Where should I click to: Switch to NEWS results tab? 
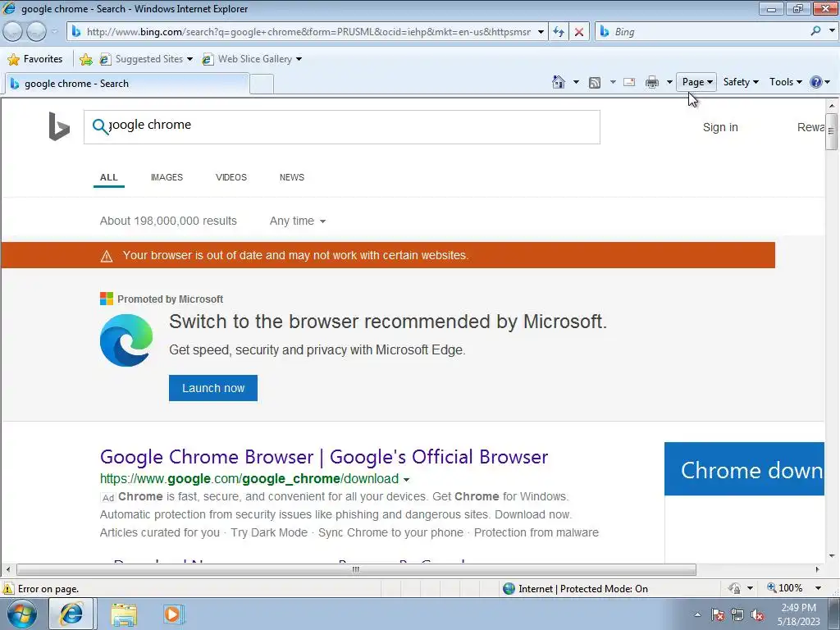[291, 177]
